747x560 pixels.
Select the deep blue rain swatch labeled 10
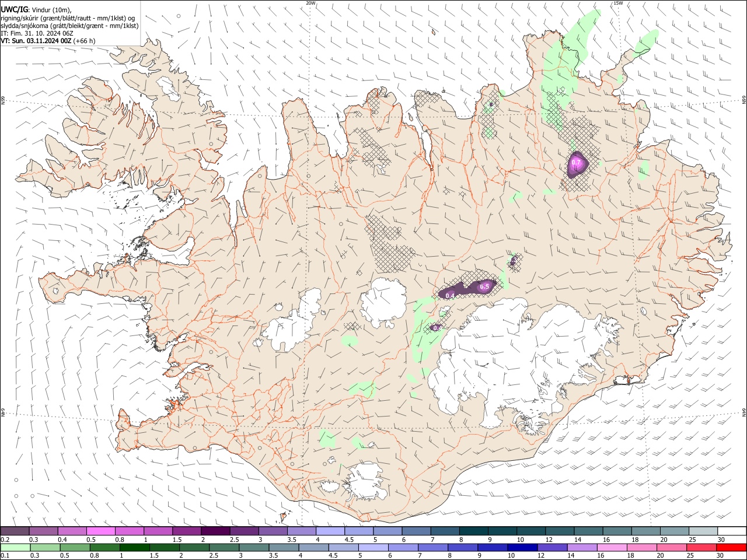522,547
